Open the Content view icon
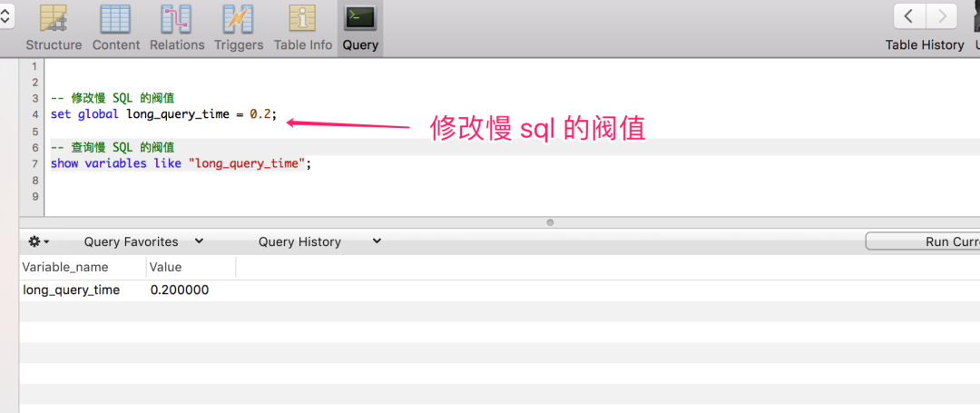 115,19
